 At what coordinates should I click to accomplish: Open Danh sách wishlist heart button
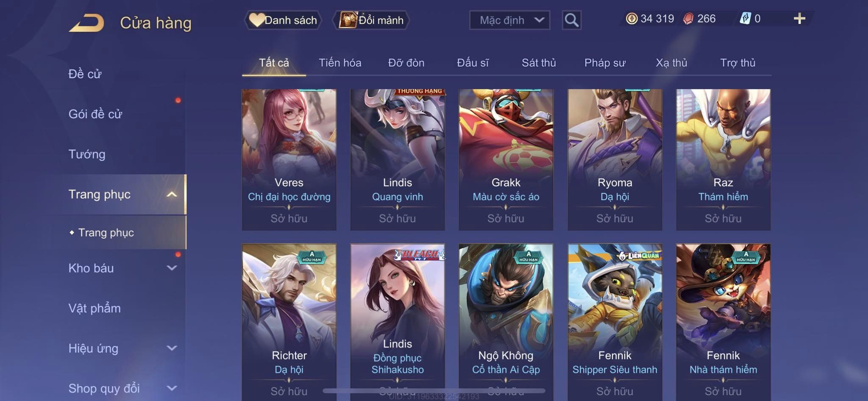pos(283,20)
